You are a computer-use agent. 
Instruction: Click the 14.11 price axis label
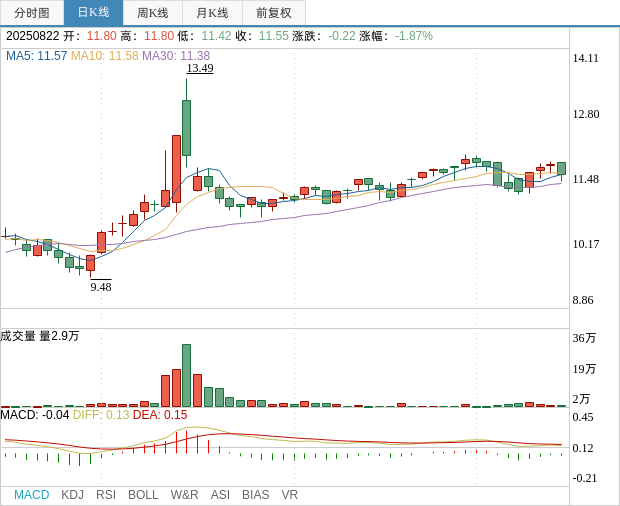tap(586, 58)
